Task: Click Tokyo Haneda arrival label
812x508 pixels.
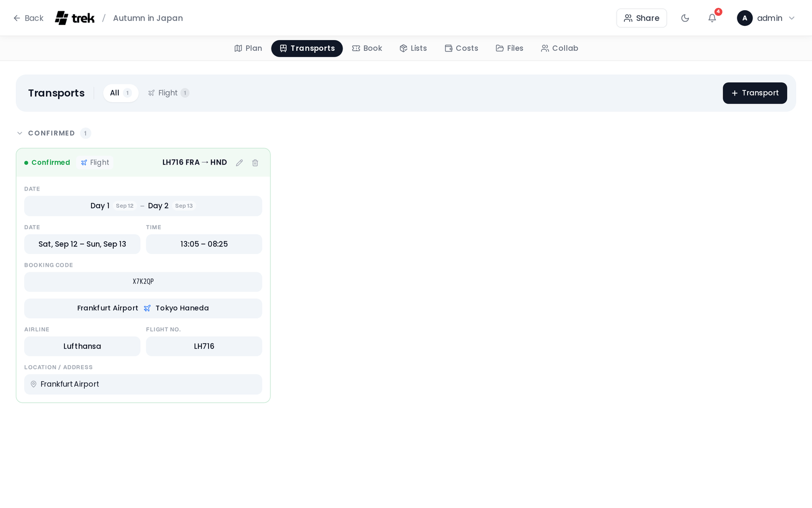Action: (x=182, y=308)
